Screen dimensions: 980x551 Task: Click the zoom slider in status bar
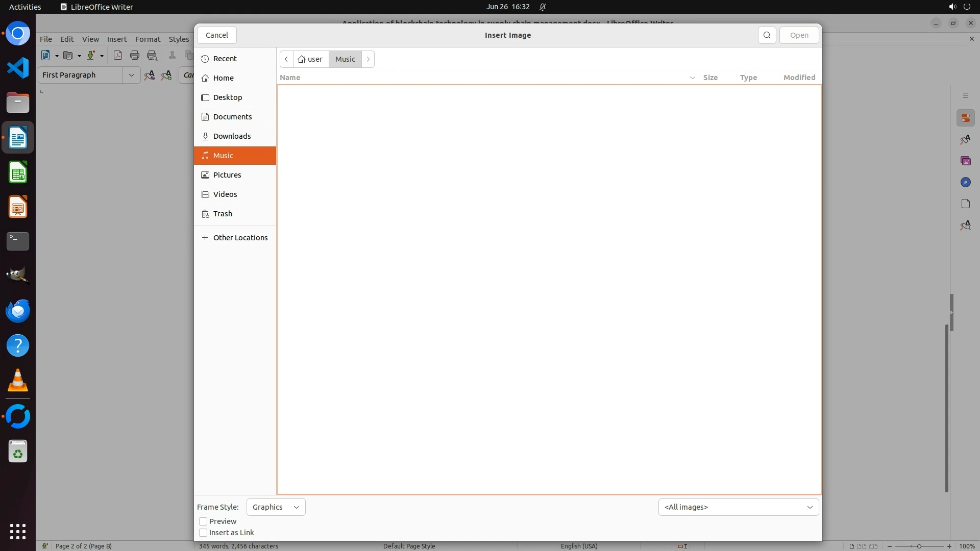[x=919, y=546]
